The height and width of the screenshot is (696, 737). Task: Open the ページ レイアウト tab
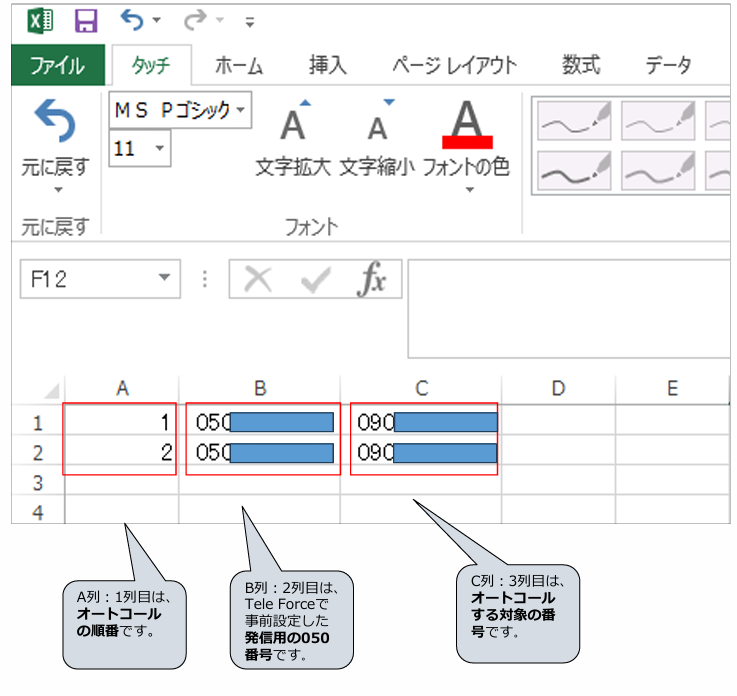455,65
